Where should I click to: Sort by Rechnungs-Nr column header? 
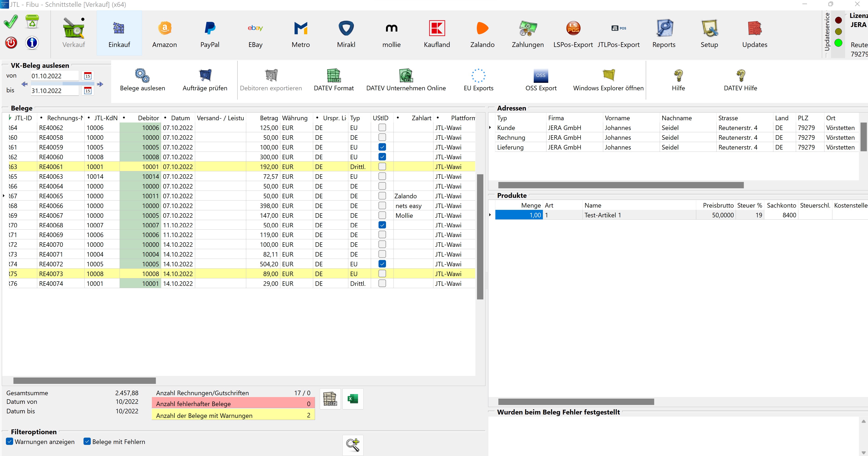[x=61, y=118]
